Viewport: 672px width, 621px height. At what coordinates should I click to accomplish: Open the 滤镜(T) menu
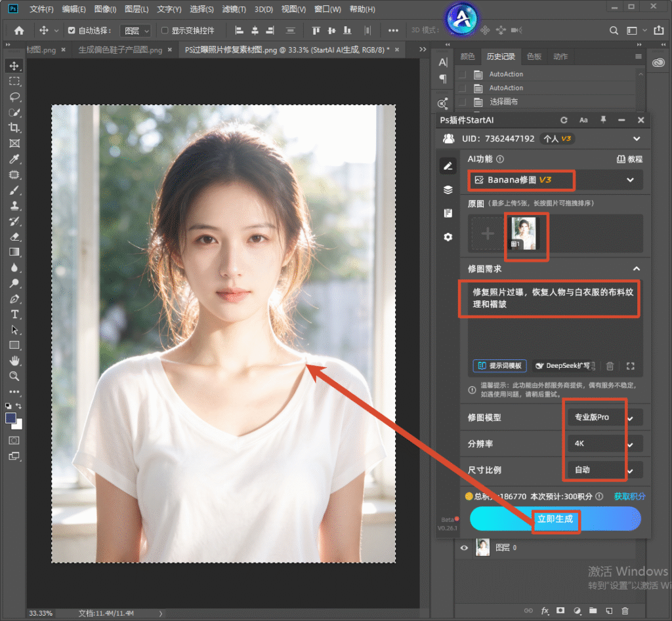click(234, 9)
